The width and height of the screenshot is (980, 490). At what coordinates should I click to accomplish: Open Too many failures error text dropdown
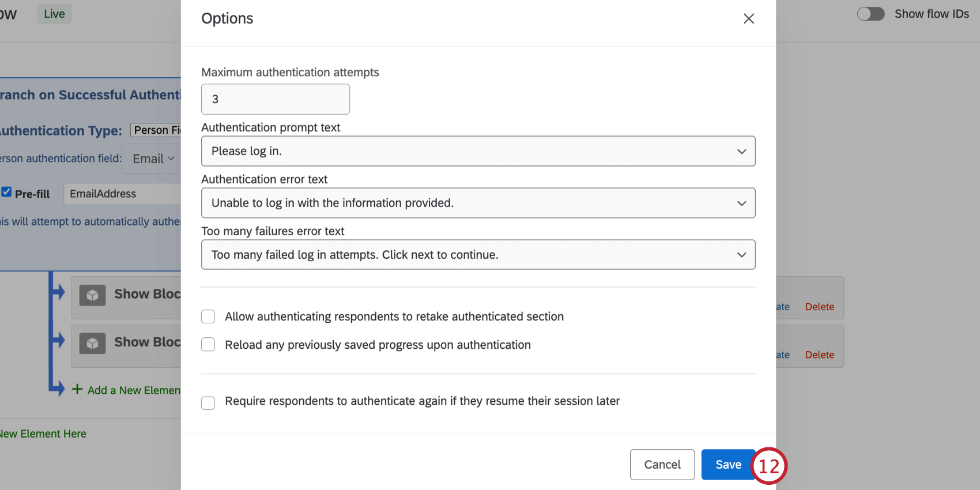(478, 255)
